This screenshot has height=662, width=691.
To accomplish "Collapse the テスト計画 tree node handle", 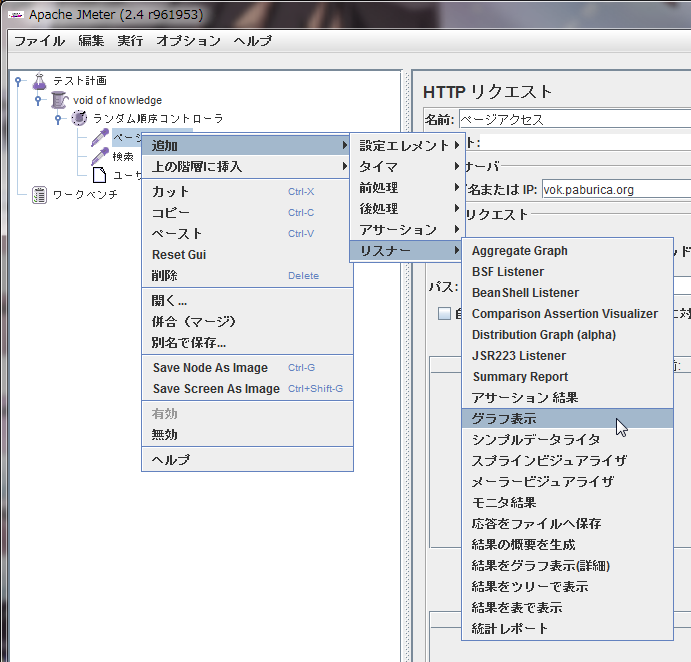I will coord(18,81).
